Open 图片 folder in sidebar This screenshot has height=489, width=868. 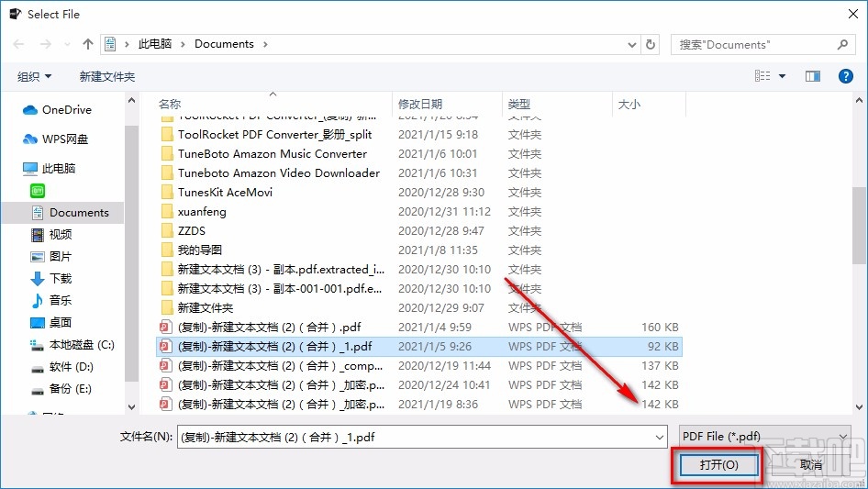pos(51,256)
